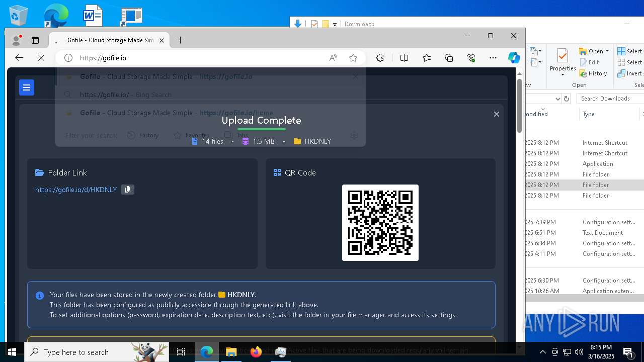The height and width of the screenshot is (362, 644).
Task: Sort by Date modified column in Explorer
Action: tap(551, 114)
